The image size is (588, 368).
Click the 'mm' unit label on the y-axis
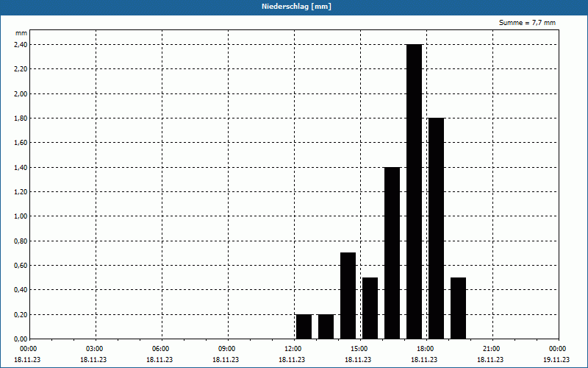(21, 33)
